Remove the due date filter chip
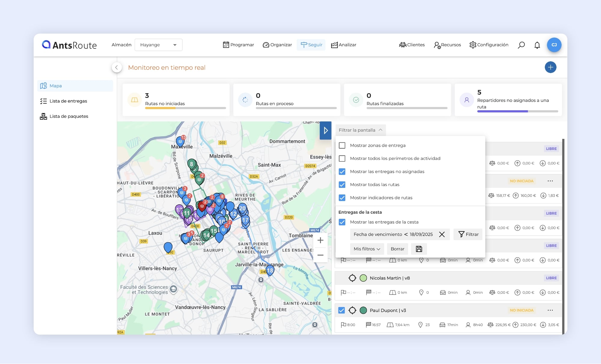The image size is (601, 364). point(442,234)
